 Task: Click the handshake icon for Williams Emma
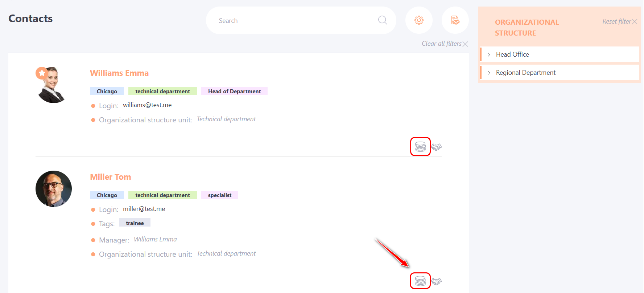[437, 147]
